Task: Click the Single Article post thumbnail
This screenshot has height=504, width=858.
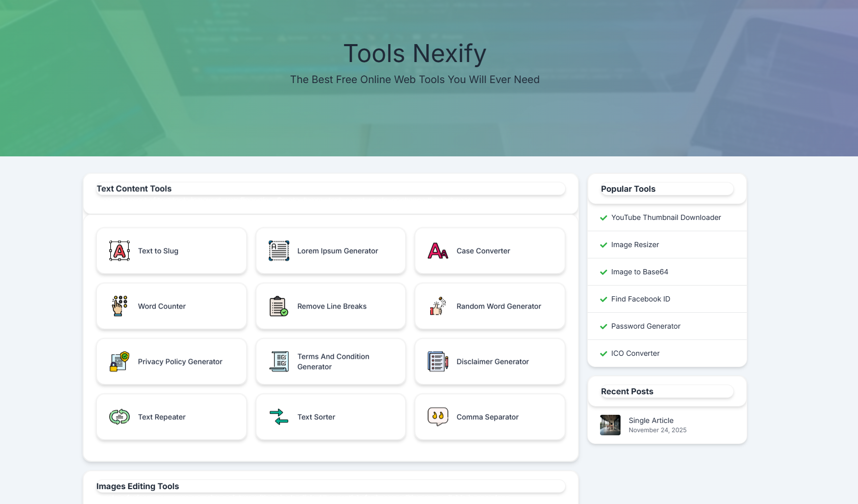Action: point(610,425)
